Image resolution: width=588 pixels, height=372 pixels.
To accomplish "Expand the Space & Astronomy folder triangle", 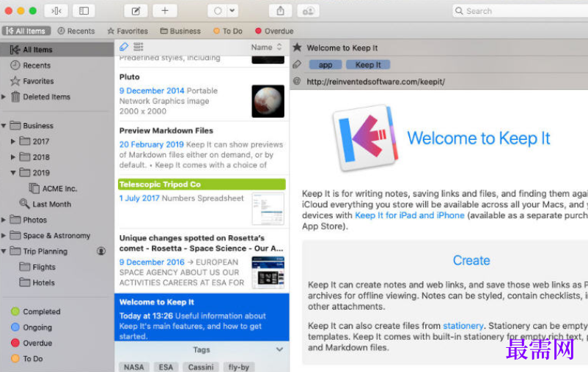I will [4, 236].
